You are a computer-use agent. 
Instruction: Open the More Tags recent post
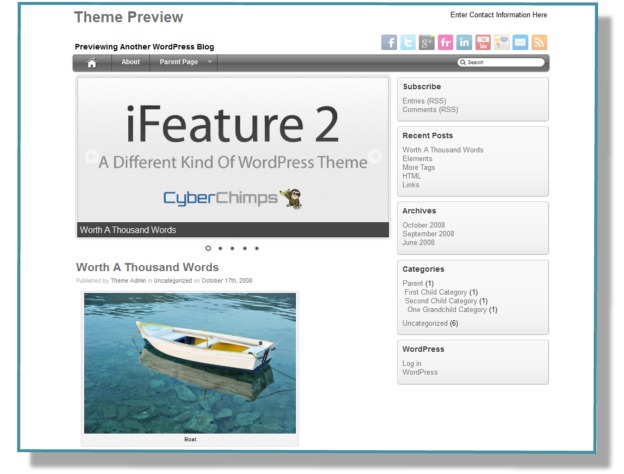click(x=419, y=168)
